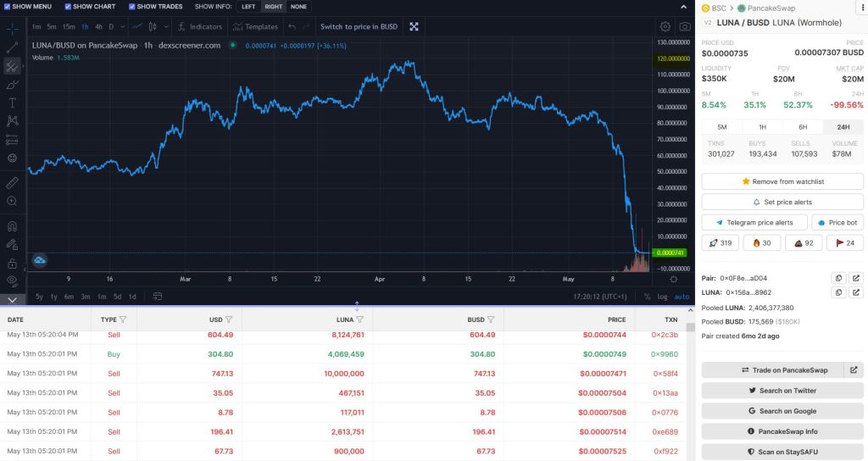Choose the text annotation tool
The width and height of the screenshot is (868, 461).
(x=12, y=103)
